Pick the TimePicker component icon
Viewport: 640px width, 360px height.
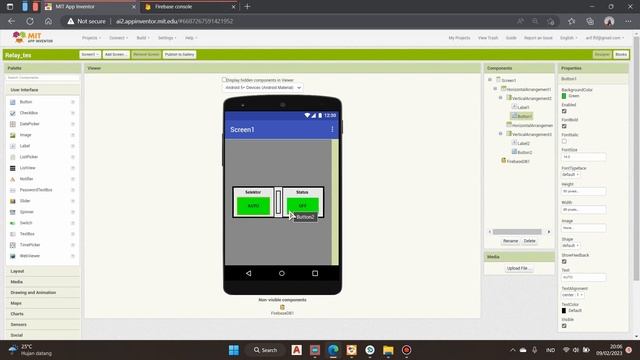click(13, 245)
